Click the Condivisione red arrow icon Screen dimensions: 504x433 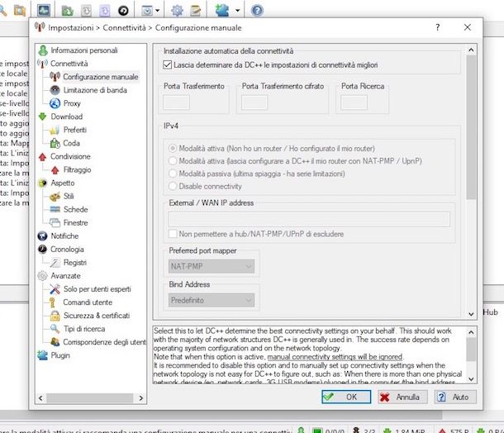click(42, 156)
